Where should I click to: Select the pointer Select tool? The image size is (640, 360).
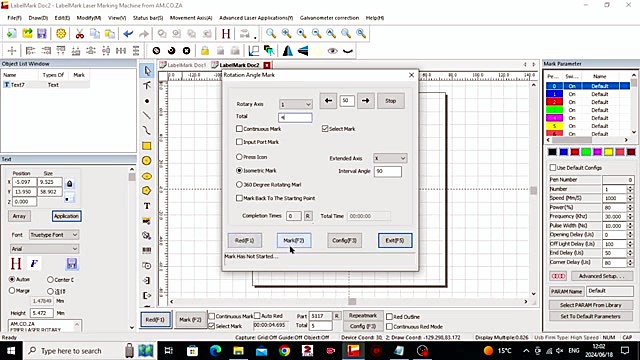(147, 71)
